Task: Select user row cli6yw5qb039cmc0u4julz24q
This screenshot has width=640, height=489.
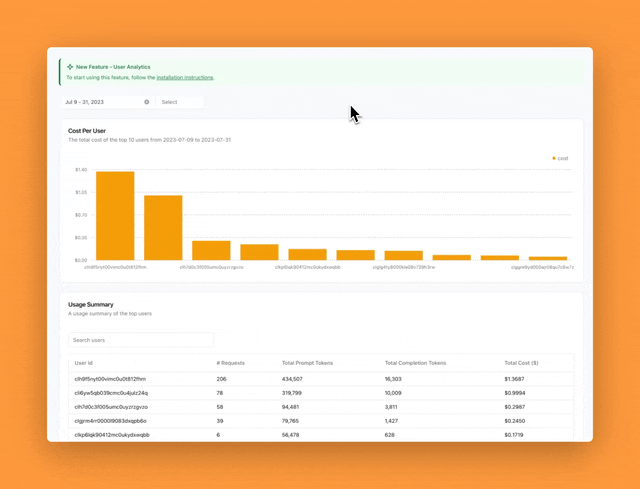Action: click(x=321, y=393)
